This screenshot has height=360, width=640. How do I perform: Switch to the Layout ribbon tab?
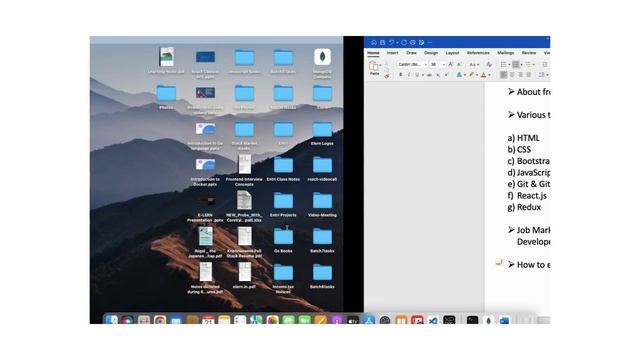[x=452, y=53]
